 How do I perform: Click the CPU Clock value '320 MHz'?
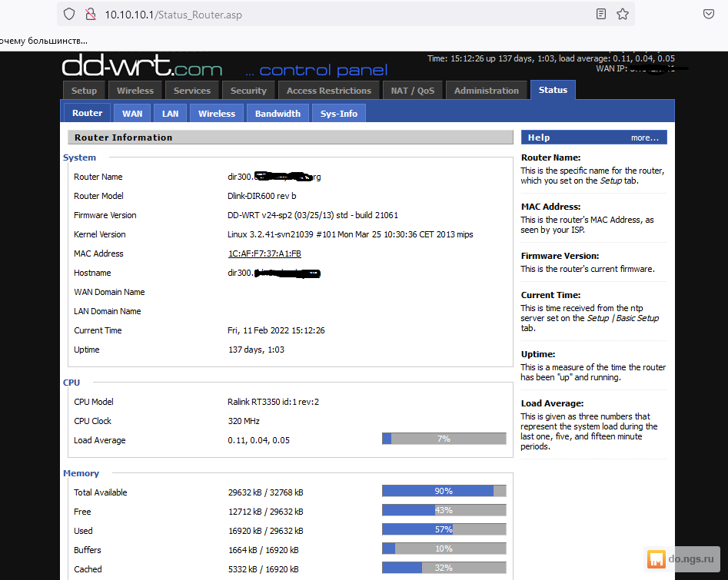pos(244,421)
